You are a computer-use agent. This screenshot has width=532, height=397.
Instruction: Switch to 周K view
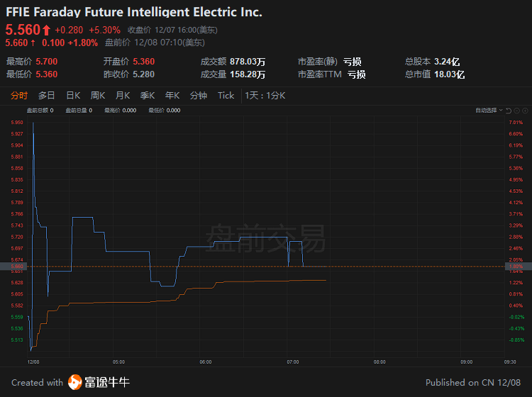[98, 96]
